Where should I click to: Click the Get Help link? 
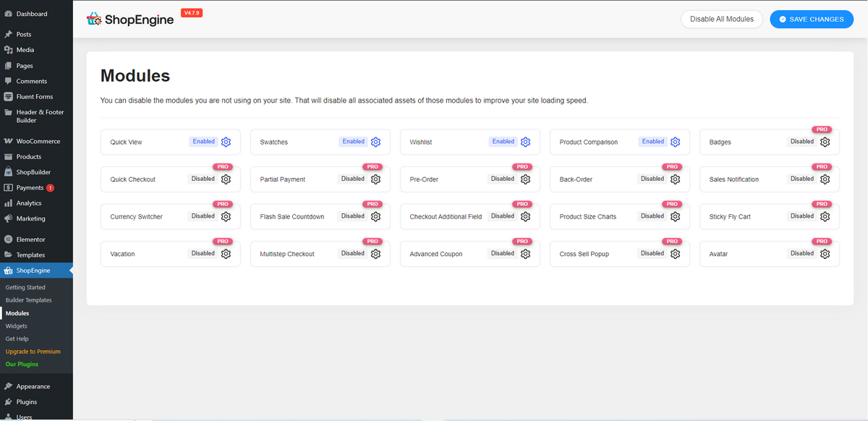[17, 339]
